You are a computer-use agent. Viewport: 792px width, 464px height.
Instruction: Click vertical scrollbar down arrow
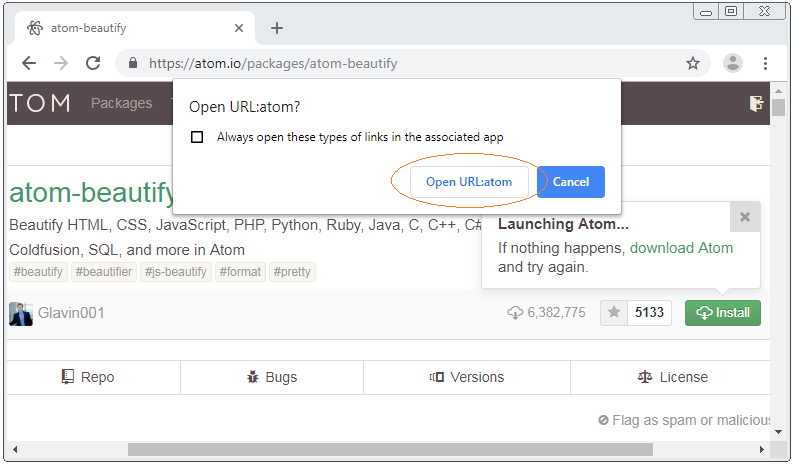[778, 432]
